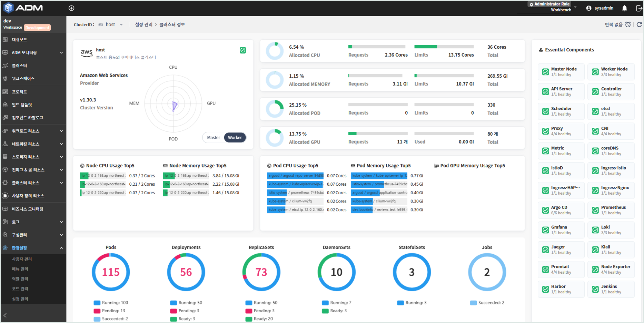
Task: Click the logout icon in top bar
Action: [x=639, y=8]
